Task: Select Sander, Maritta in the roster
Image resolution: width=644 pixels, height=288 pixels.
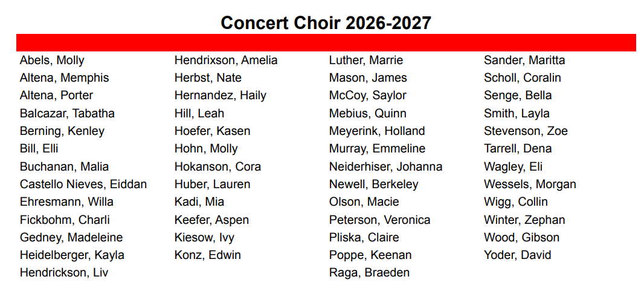Action: [524, 60]
